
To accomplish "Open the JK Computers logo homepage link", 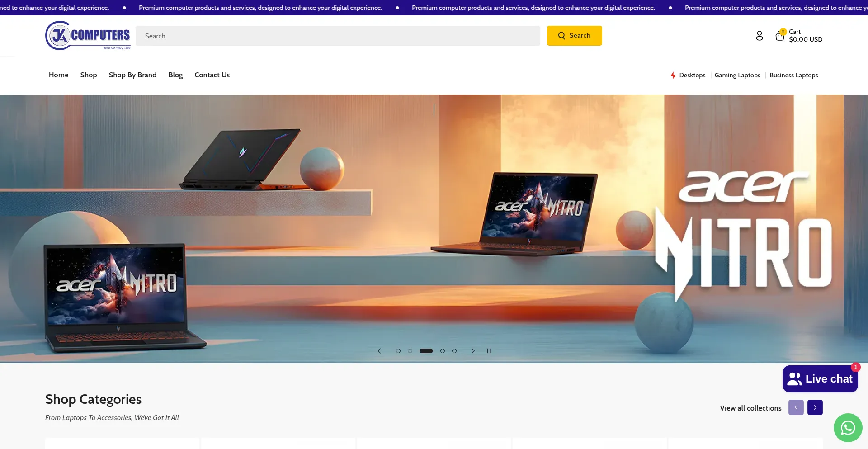I will click(88, 36).
